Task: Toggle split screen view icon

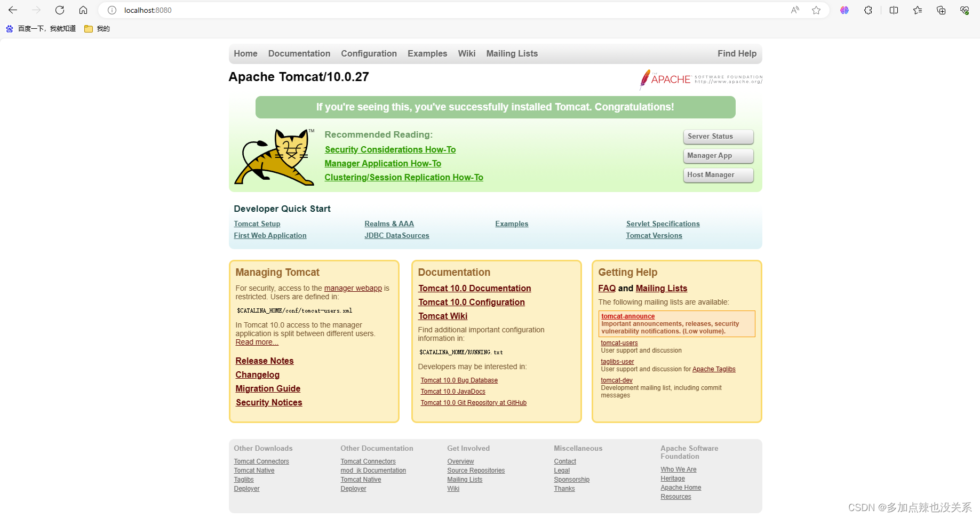Action: pyautogui.click(x=894, y=10)
